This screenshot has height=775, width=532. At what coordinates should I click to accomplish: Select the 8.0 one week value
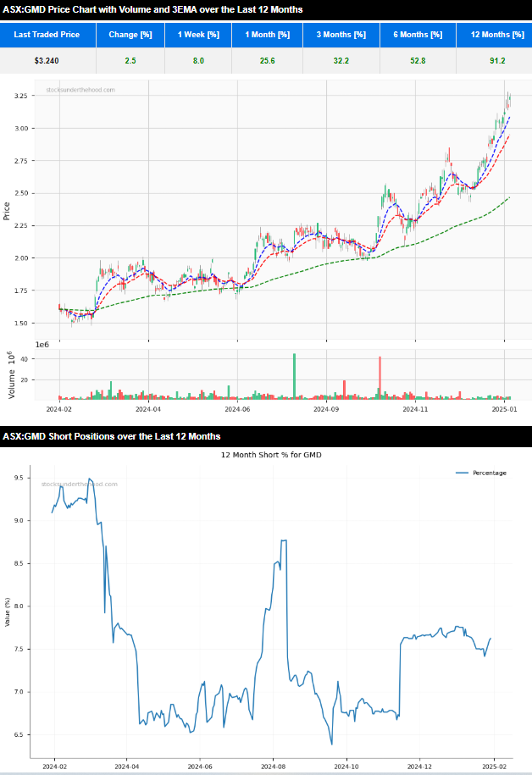[198, 61]
